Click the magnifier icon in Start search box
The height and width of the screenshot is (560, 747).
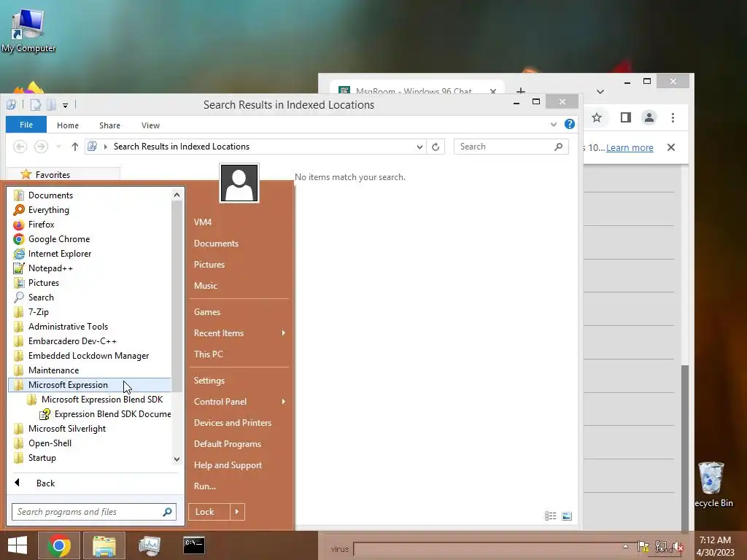click(x=167, y=512)
